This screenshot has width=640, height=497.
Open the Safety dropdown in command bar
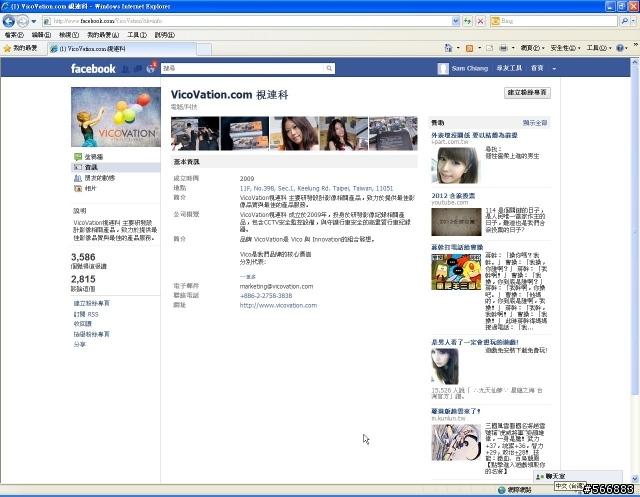tap(565, 48)
